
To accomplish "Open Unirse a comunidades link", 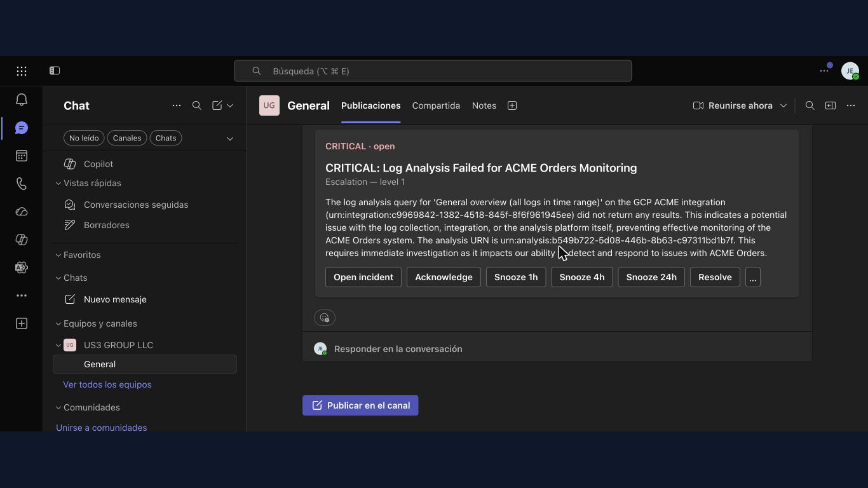I will pyautogui.click(x=101, y=428).
